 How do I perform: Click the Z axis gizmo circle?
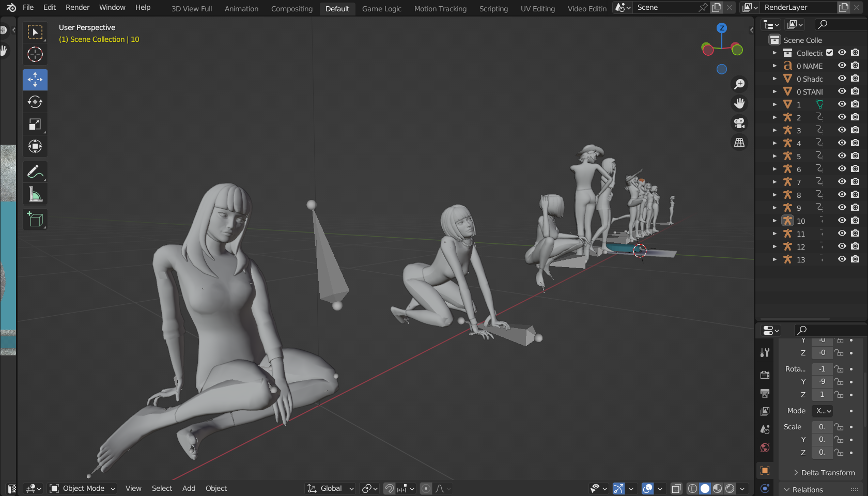[x=722, y=28]
